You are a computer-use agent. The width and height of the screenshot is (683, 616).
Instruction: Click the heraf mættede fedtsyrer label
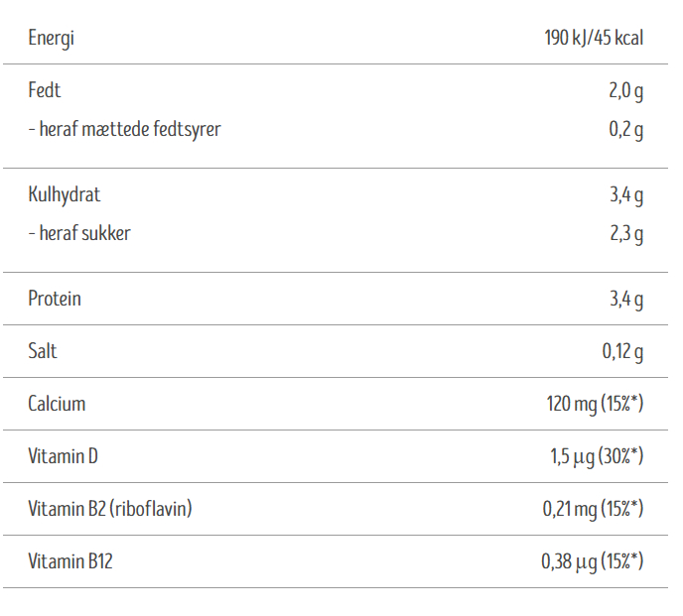tap(124, 129)
